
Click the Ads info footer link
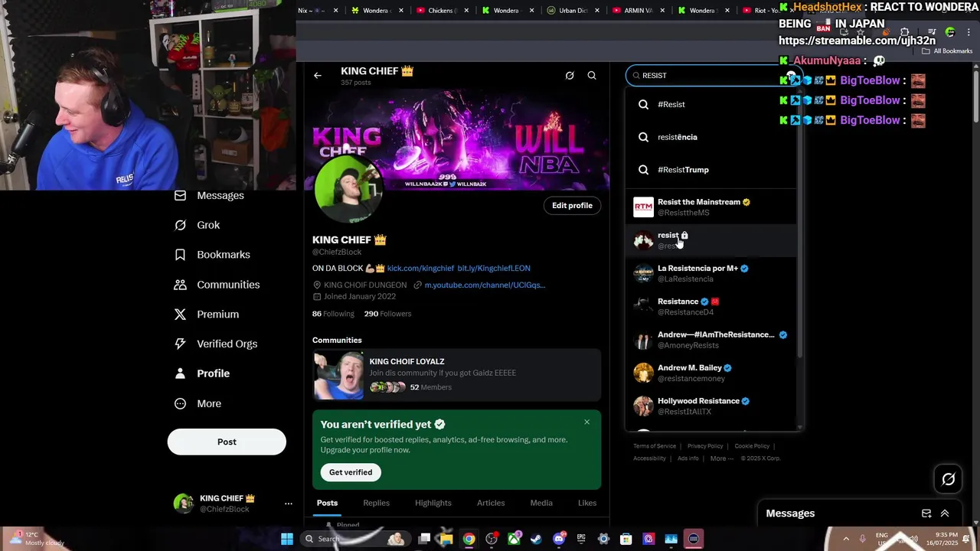pyautogui.click(x=688, y=458)
